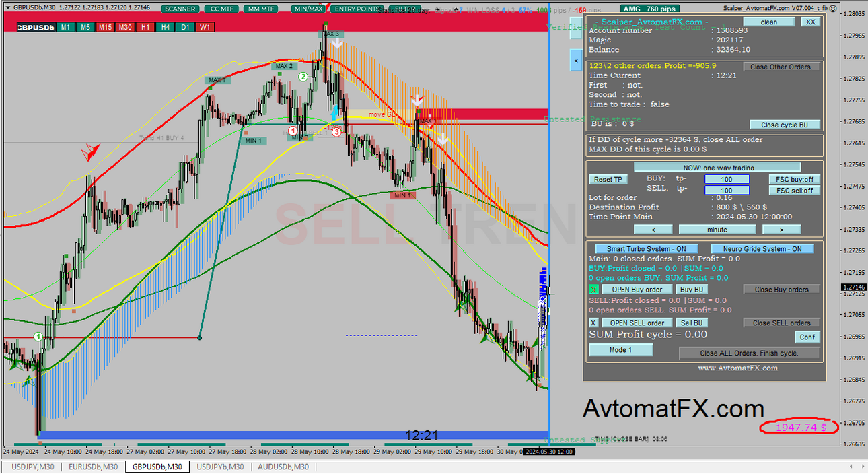The width and height of the screenshot is (868, 474).
Task: Toggle Neuro Gride System ON button
Action: (762, 249)
